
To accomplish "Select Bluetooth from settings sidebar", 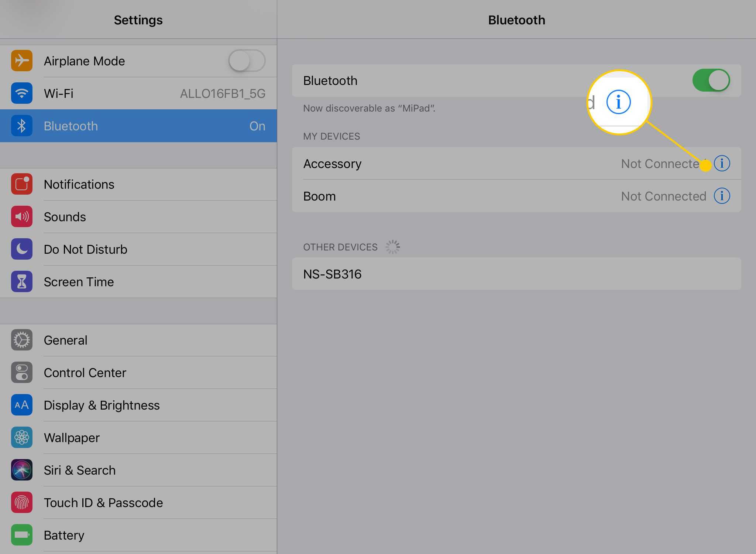I will 137,126.
